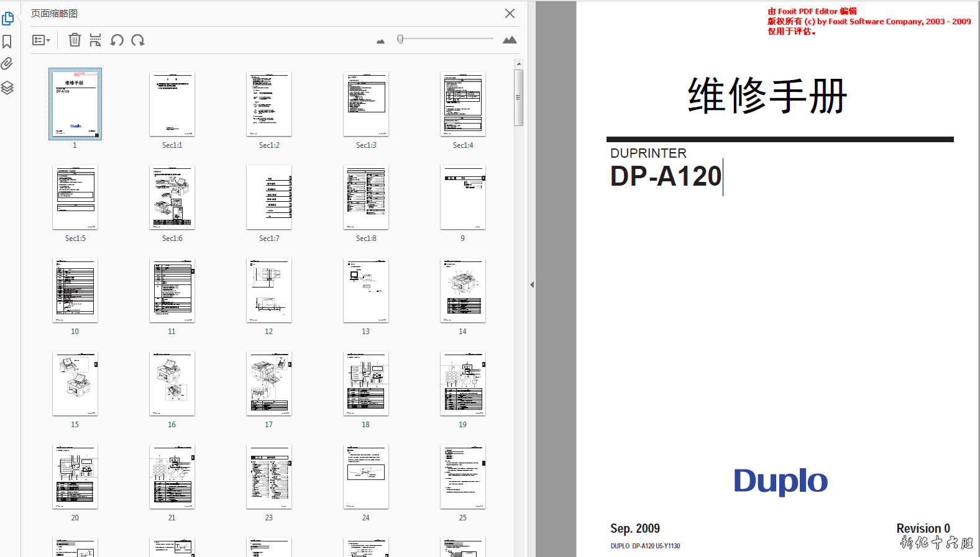Open the attachments panel (paperclip)
Image resolution: width=980 pixels, height=557 pixels.
[7, 64]
